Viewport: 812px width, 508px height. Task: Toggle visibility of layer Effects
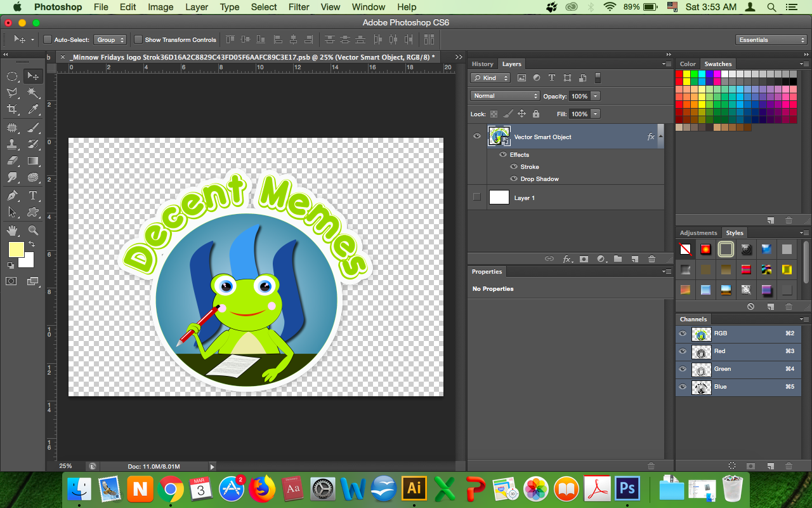tap(503, 155)
